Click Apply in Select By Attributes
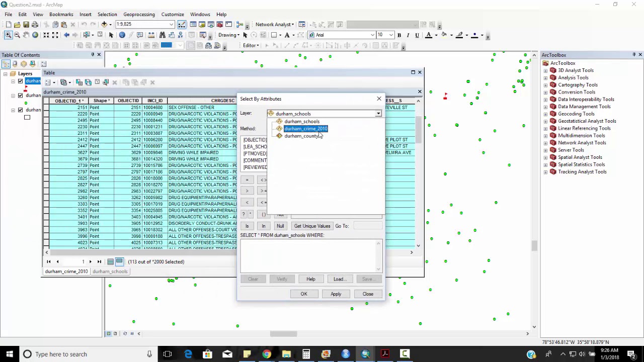Screen dimensions: 644x362 tap(336, 294)
